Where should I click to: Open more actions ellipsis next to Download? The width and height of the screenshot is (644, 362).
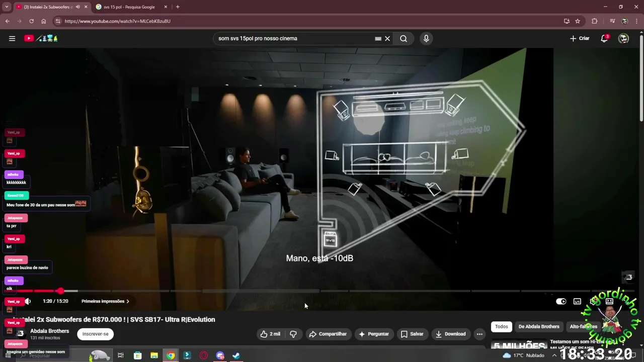(x=479, y=334)
